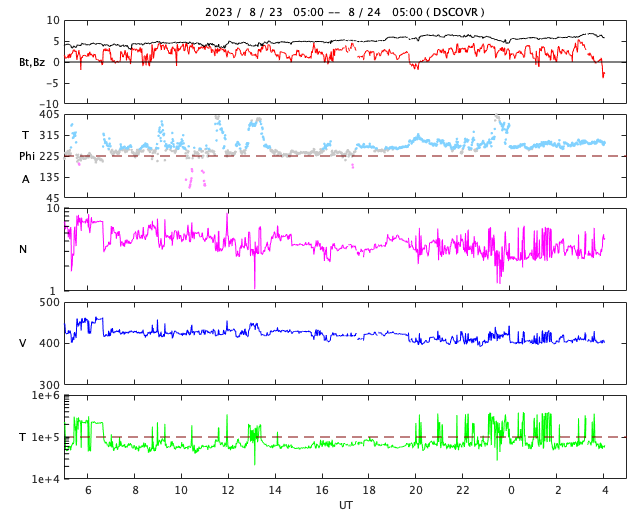The image size is (640, 512).
Task: Click the 'UT' x-axis label
Action: [345, 505]
